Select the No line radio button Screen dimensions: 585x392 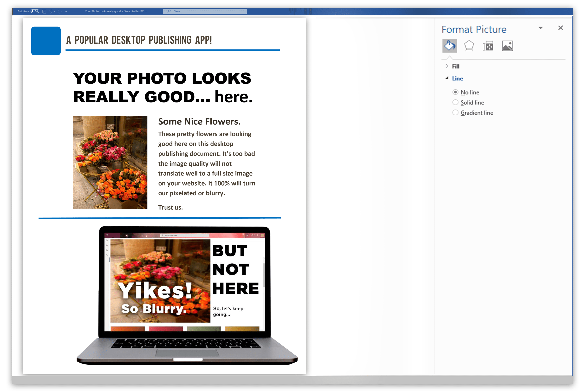click(455, 92)
